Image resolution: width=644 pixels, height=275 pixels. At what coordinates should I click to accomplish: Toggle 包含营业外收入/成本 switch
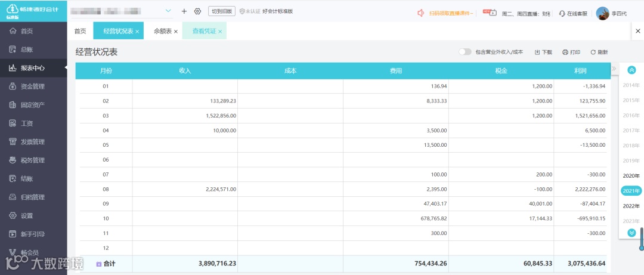coord(465,52)
